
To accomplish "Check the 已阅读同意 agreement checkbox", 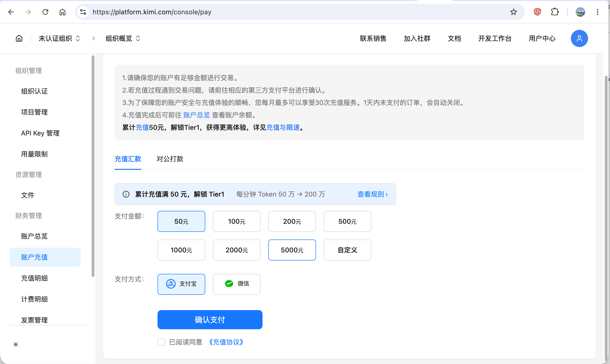I will (161, 342).
